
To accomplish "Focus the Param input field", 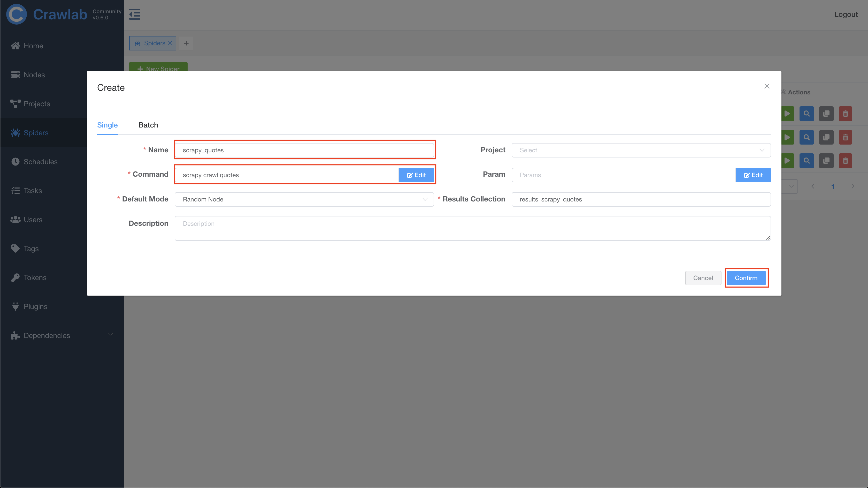I will pyautogui.click(x=624, y=175).
